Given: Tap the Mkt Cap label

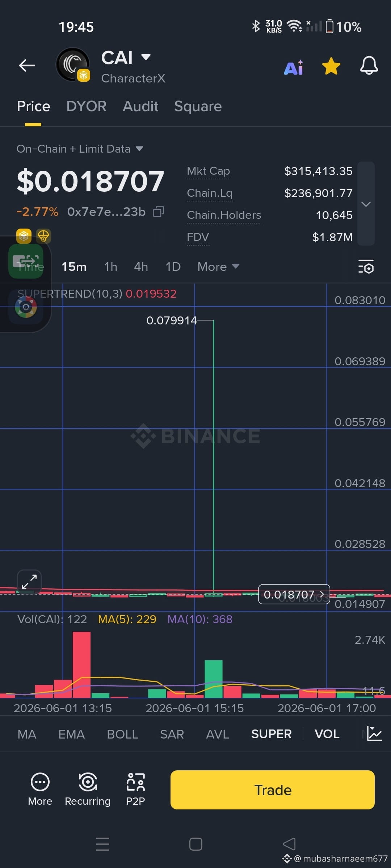Looking at the screenshot, I should click(x=208, y=171).
